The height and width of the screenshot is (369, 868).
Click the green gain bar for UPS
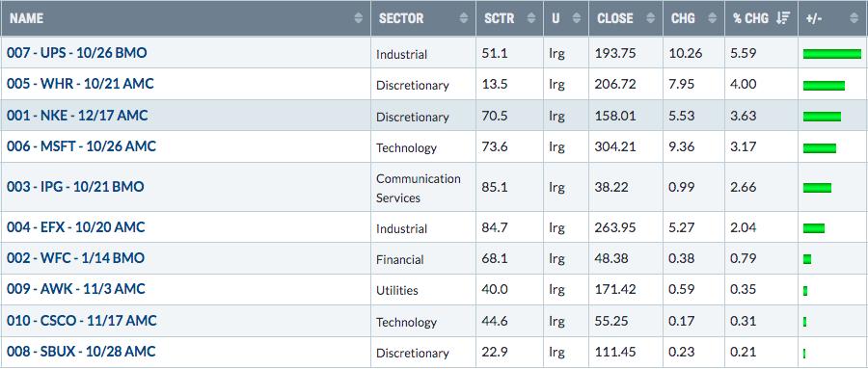click(832, 54)
